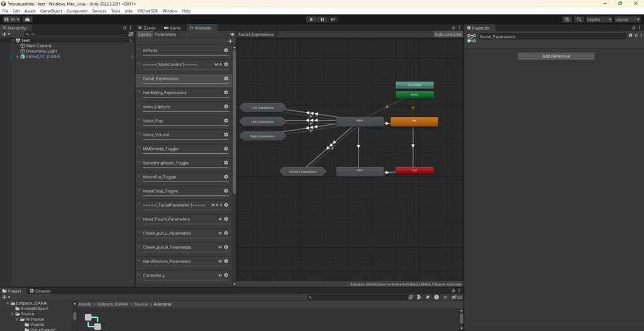Open the Component menu
The height and width of the screenshot is (331, 644).
(77, 11)
